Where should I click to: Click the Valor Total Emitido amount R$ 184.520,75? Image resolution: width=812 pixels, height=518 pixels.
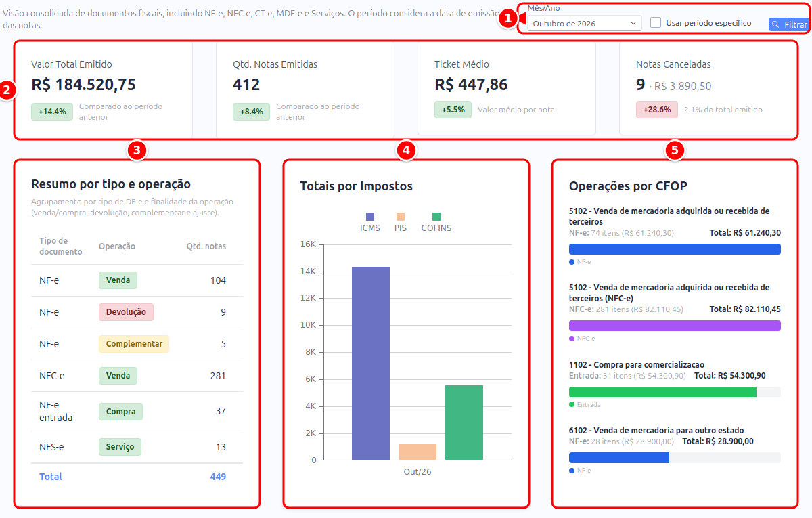coord(83,85)
